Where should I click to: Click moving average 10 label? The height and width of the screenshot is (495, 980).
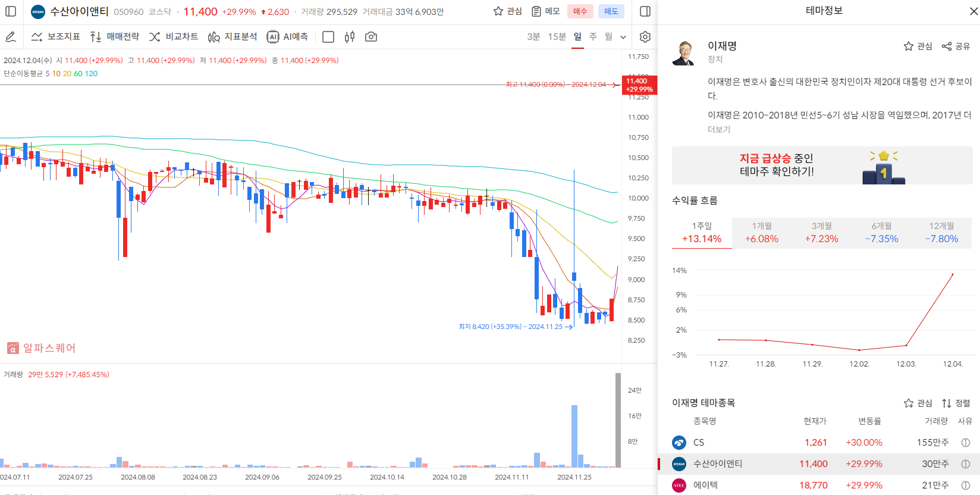click(x=56, y=74)
